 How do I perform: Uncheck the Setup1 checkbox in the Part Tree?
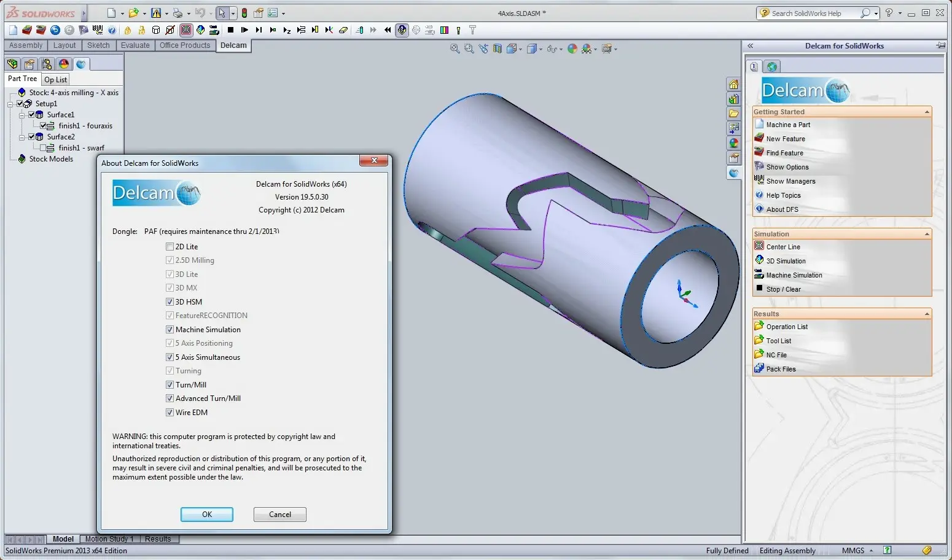[x=20, y=104]
